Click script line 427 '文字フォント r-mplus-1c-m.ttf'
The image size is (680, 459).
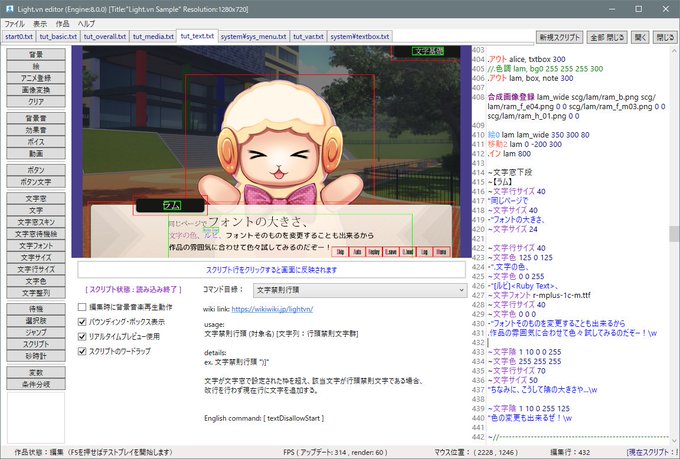coord(539,295)
